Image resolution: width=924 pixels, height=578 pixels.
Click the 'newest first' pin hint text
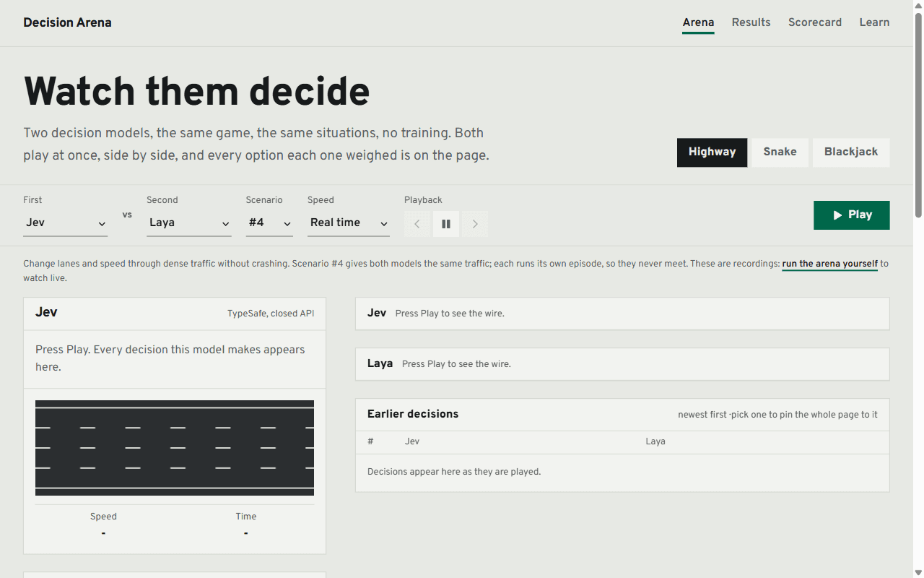[x=777, y=415]
